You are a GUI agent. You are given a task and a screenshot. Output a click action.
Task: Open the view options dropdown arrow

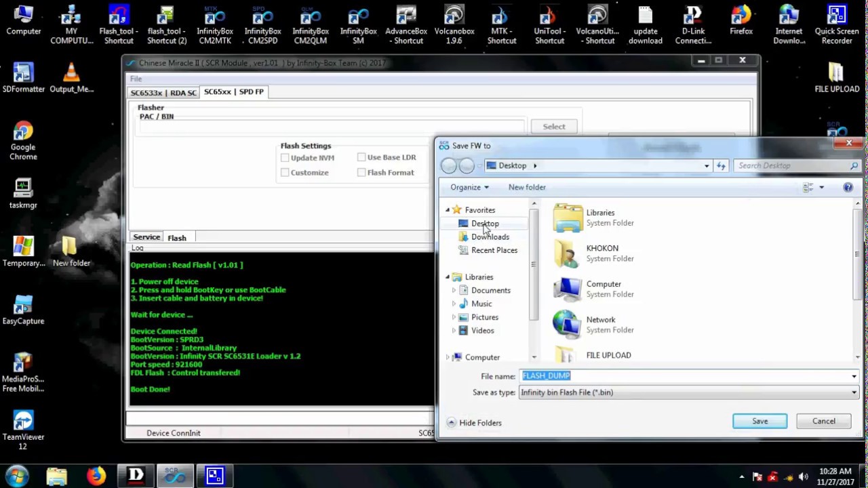click(821, 187)
